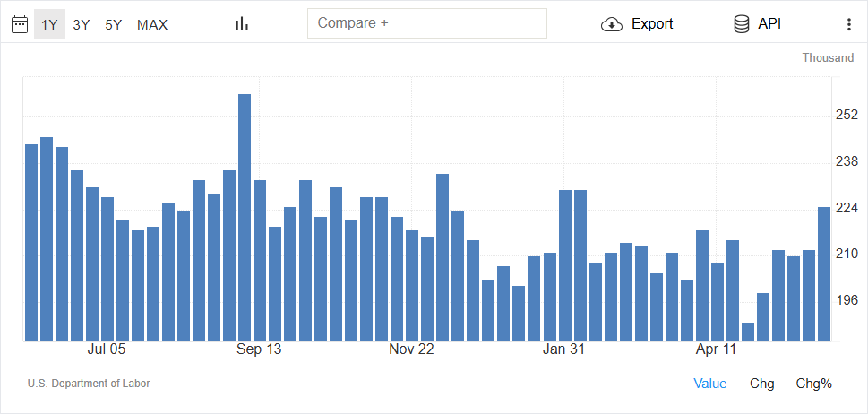Click the tallest bar near Sep 13

(x=245, y=218)
